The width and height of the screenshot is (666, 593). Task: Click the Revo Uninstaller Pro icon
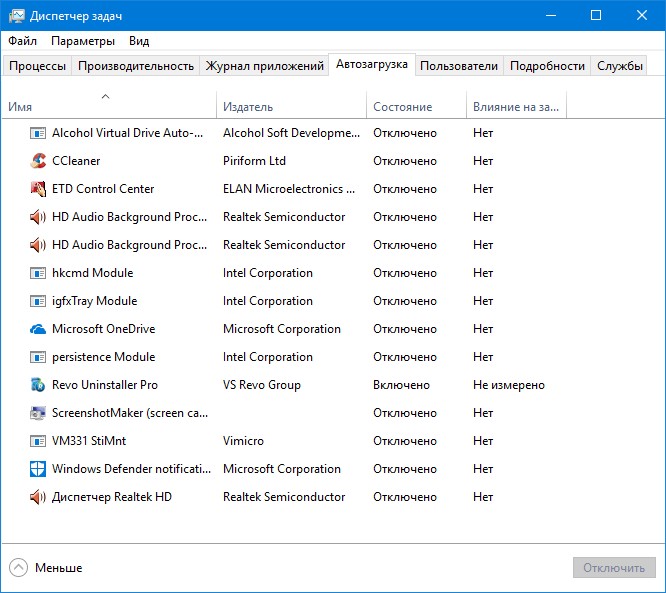click(38, 385)
